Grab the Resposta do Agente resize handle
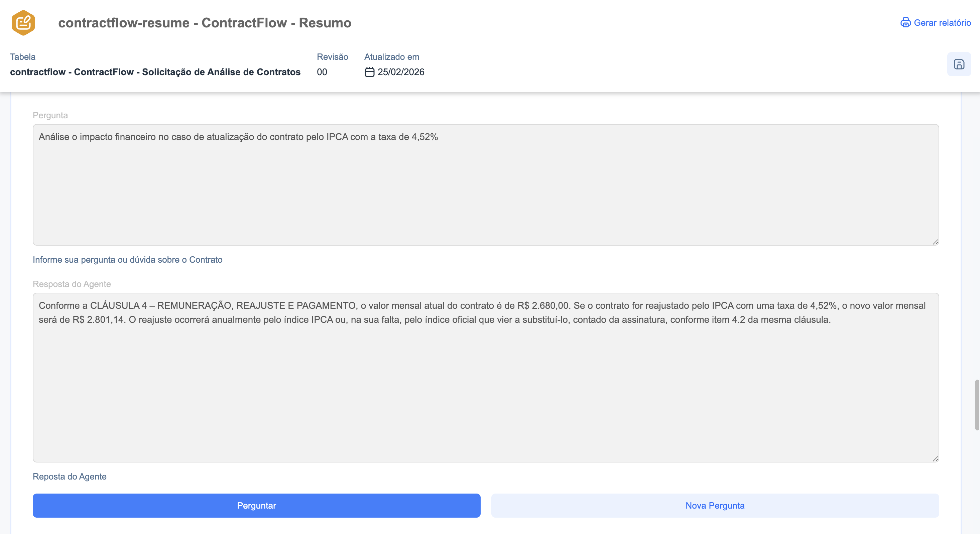Image resolution: width=980 pixels, height=534 pixels. [x=935, y=459]
